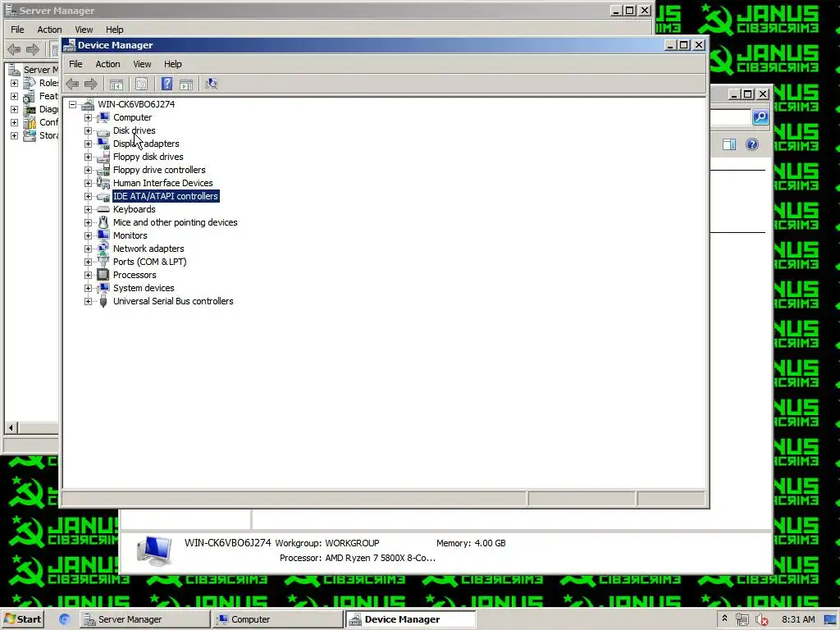This screenshot has width=840, height=630.
Task: Toggle console tree pane icon in Device Manager
Action: (x=116, y=84)
